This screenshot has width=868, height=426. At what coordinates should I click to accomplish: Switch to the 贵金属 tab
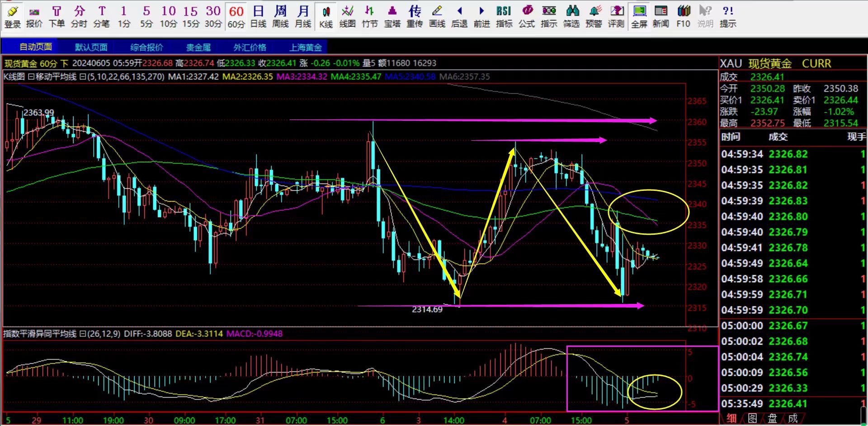tap(198, 47)
